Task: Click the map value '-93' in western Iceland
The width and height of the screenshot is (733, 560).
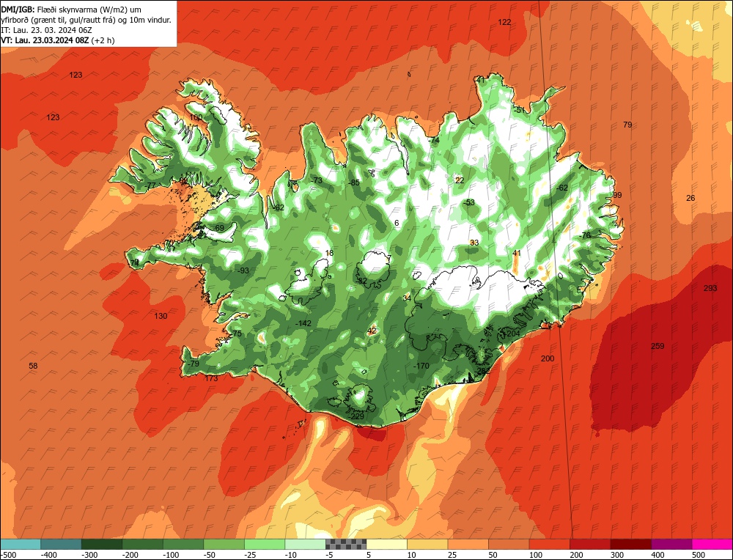Action: (243, 270)
